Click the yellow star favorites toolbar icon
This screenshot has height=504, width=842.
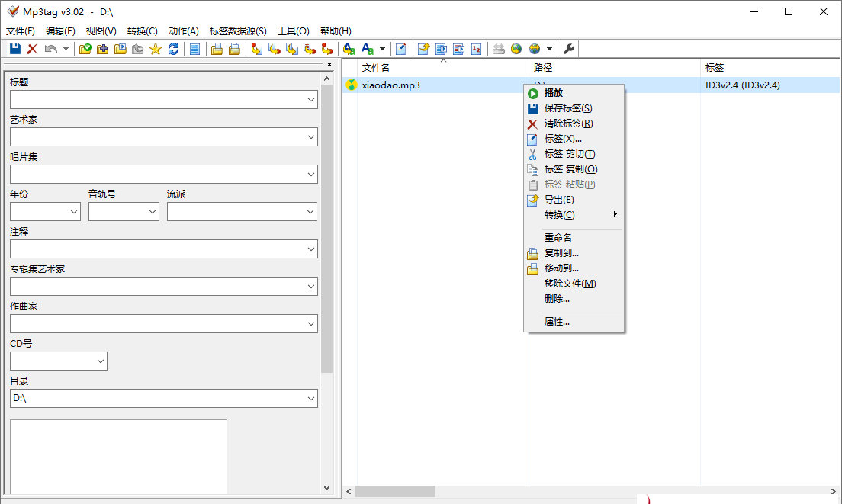156,49
